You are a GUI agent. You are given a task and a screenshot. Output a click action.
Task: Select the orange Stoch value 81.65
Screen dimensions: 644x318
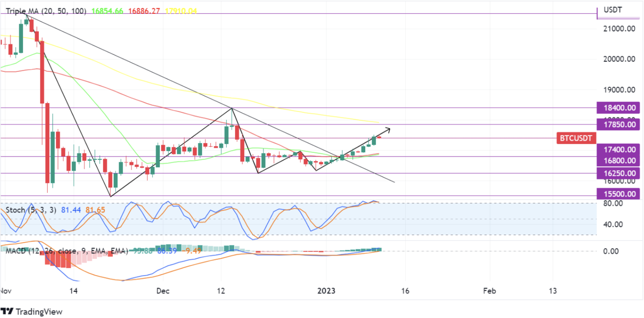[x=95, y=210]
